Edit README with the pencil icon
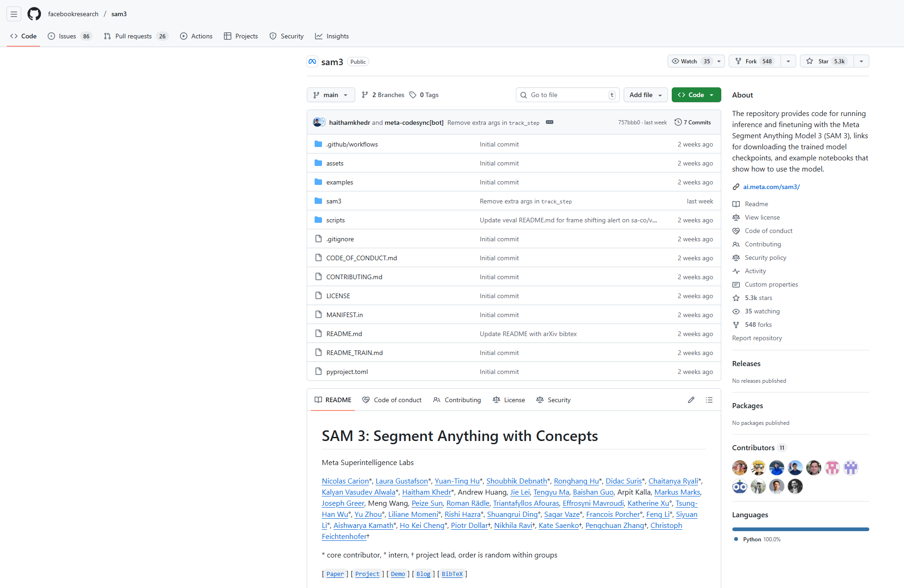Screen dimensions: 904x588 pos(691,400)
